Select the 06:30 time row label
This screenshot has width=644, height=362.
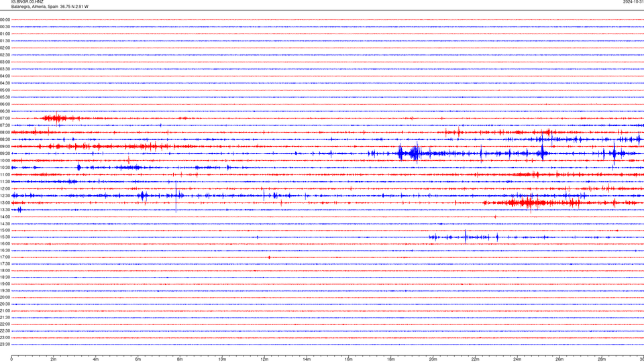[5, 111]
